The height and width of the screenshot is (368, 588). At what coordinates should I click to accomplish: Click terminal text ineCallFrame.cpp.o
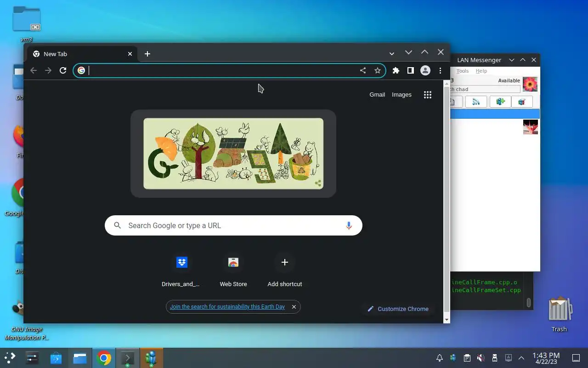click(x=484, y=282)
